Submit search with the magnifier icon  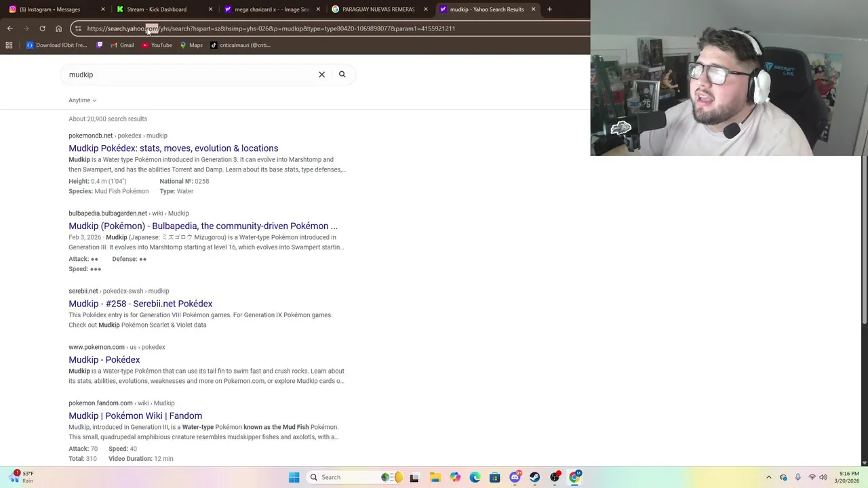tap(342, 75)
